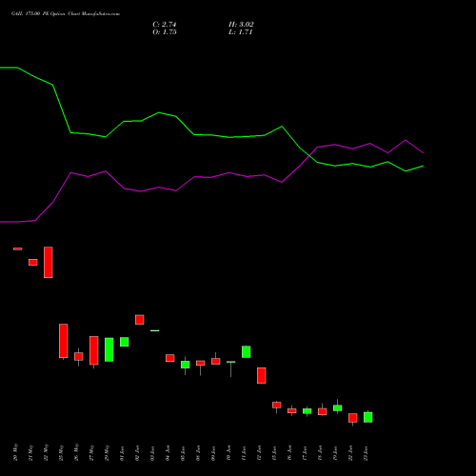Click the '22 May' date axis label
The width and height of the screenshot is (476, 476).
coord(46,452)
